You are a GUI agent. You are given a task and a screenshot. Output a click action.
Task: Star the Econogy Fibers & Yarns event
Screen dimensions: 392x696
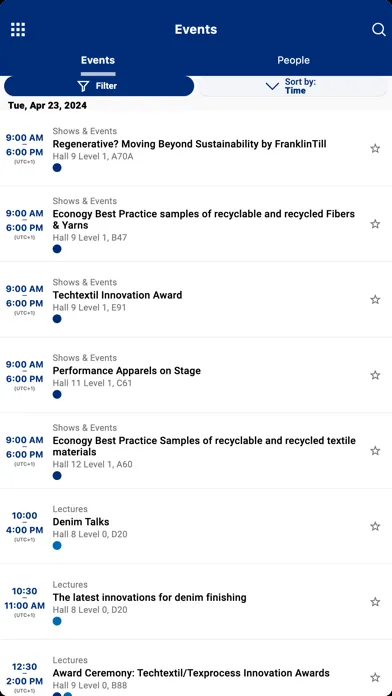(x=375, y=224)
